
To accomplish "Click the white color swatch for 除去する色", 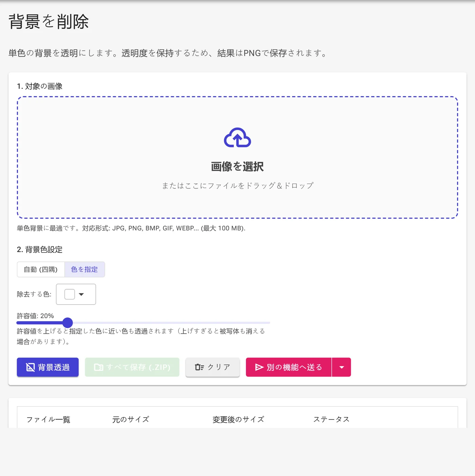I will tap(70, 294).
